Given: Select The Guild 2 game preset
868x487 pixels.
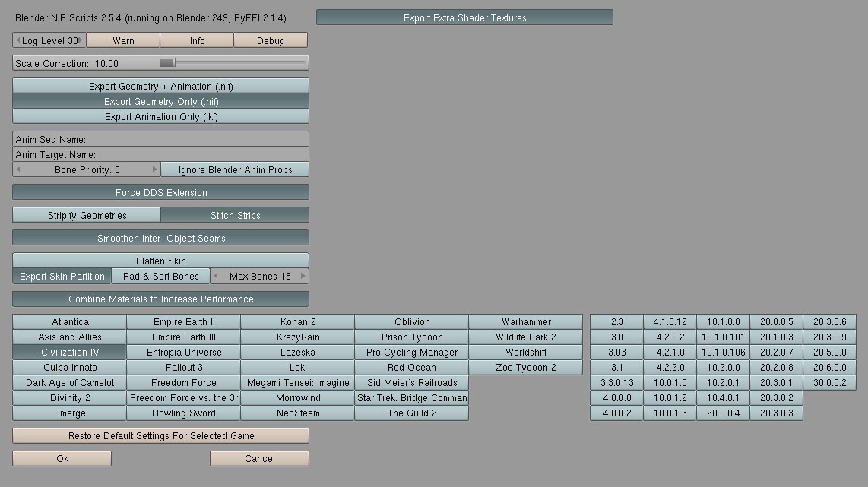Looking at the screenshot, I should pyautogui.click(x=412, y=413).
